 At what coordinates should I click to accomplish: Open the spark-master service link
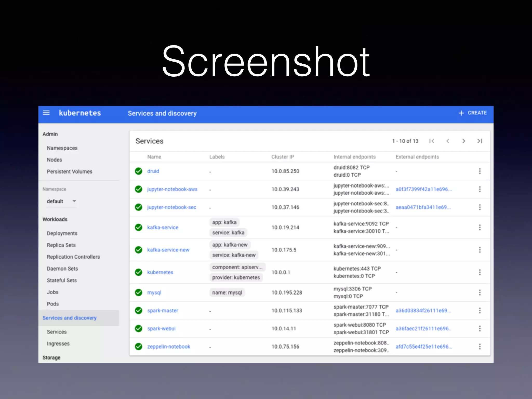click(163, 311)
